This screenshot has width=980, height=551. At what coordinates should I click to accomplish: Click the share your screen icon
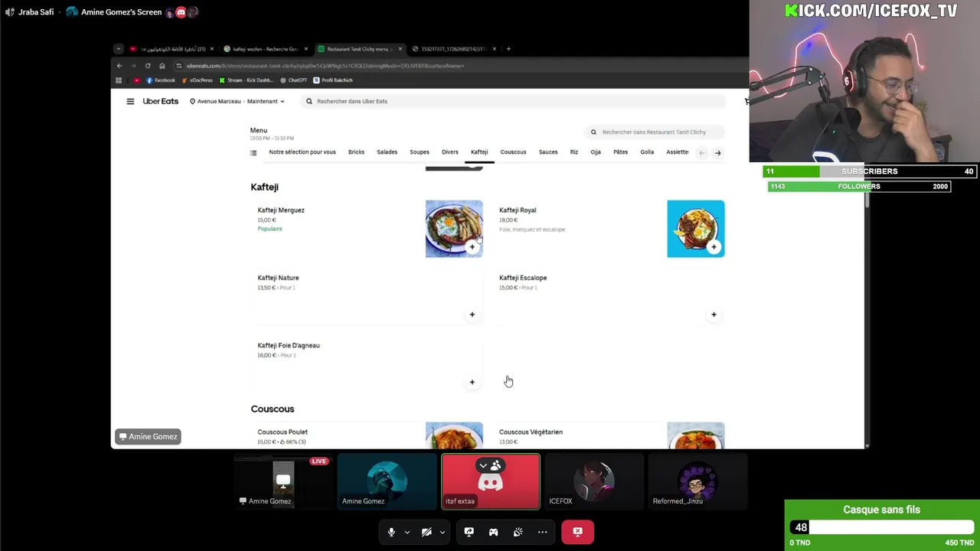pyautogui.click(x=469, y=532)
